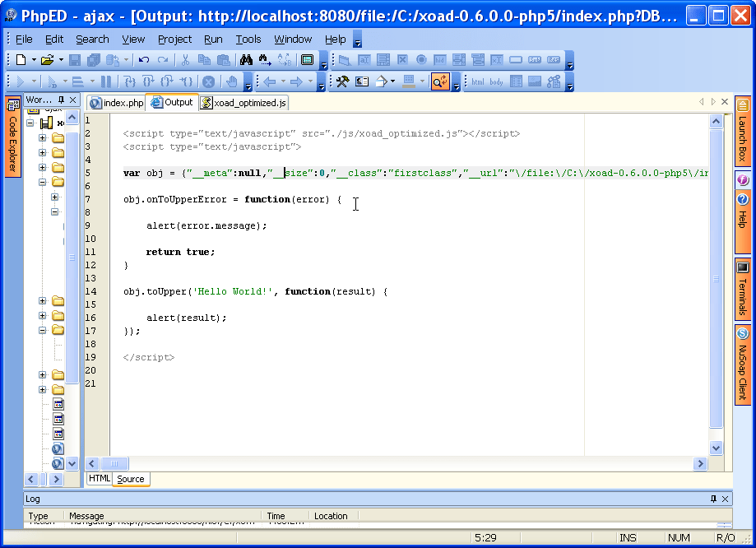
Task: Open dropdown arrow beside the paint bucket icon
Action: 393,81
